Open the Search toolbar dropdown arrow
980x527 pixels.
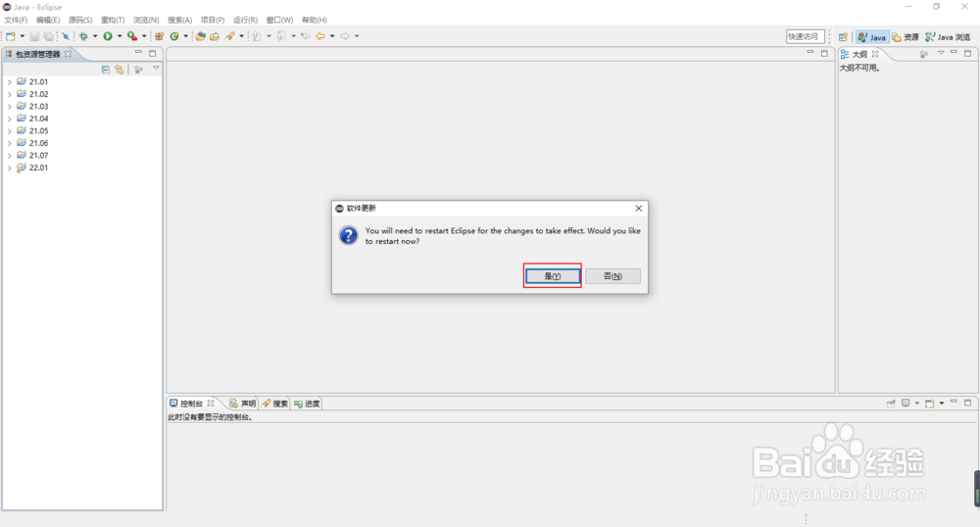241,36
